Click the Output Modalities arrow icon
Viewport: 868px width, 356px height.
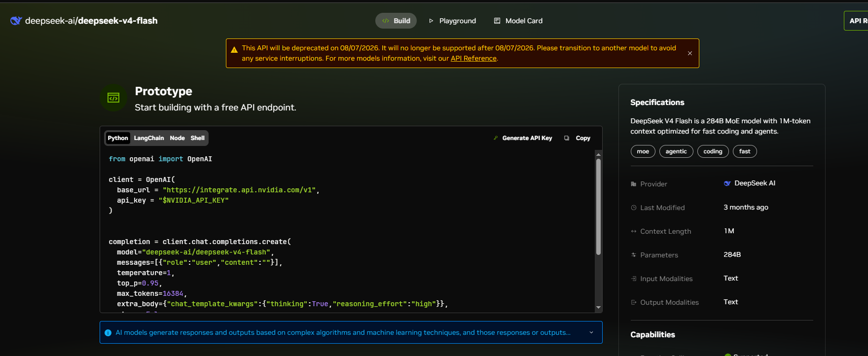634,302
